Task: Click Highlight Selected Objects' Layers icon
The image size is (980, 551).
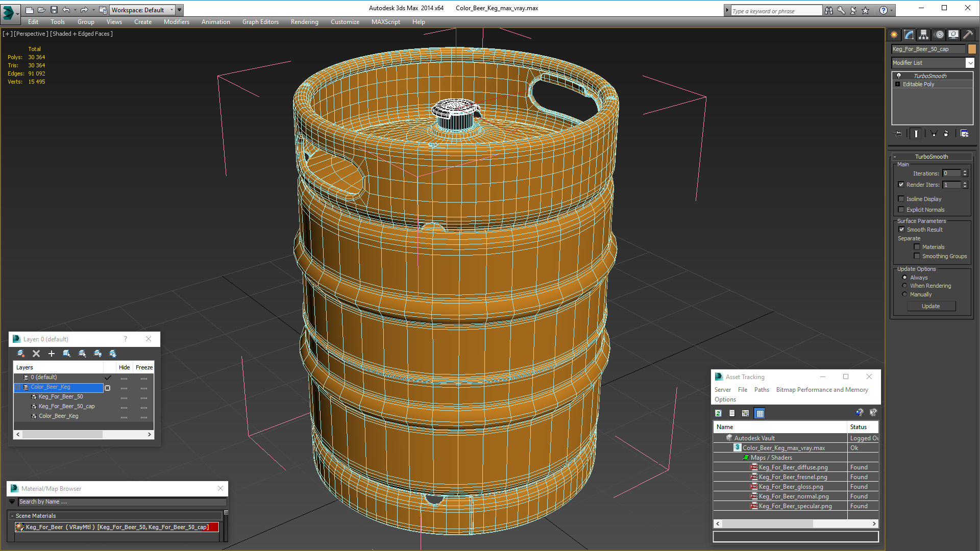Action: [82, 354]
